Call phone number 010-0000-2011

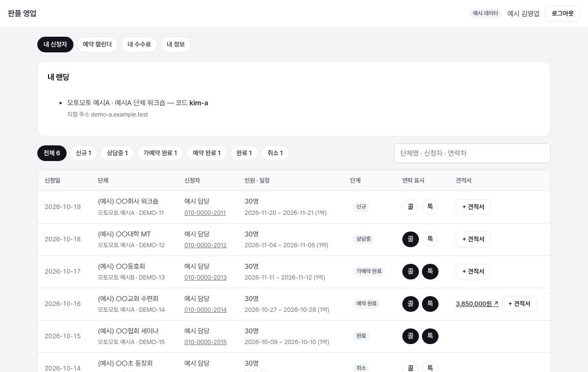[205, 213]
